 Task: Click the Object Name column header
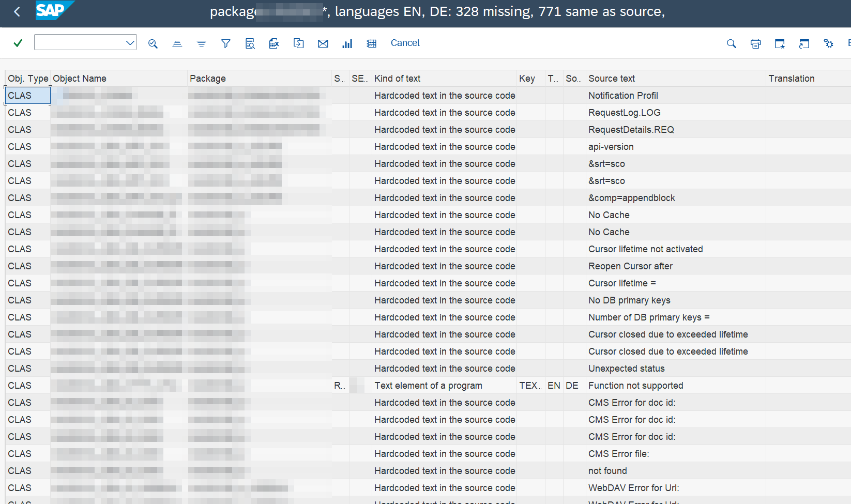pyautogui.click(x=119, y=79)
